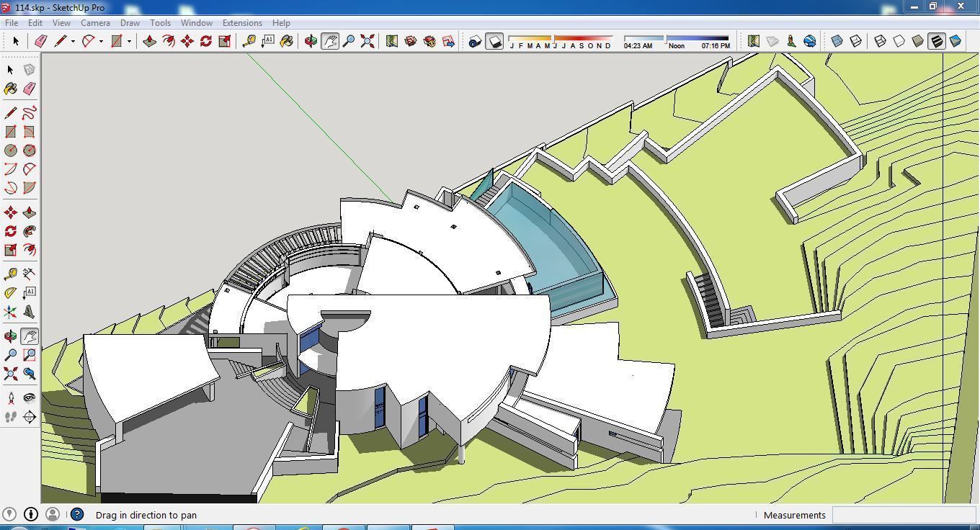This screenshot has height=530, width=980.
Task: Select the Push/Pull tool in the top toolbar
Action: [149, 41]
